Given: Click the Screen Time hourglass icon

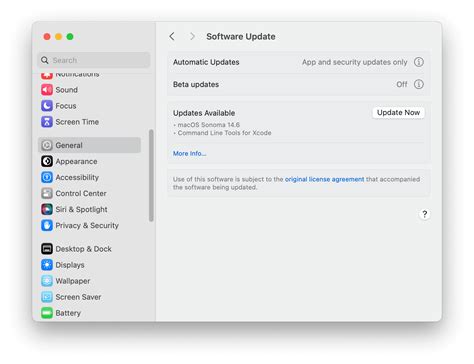Looking at the screenshot, I should [x=47, y=122].
